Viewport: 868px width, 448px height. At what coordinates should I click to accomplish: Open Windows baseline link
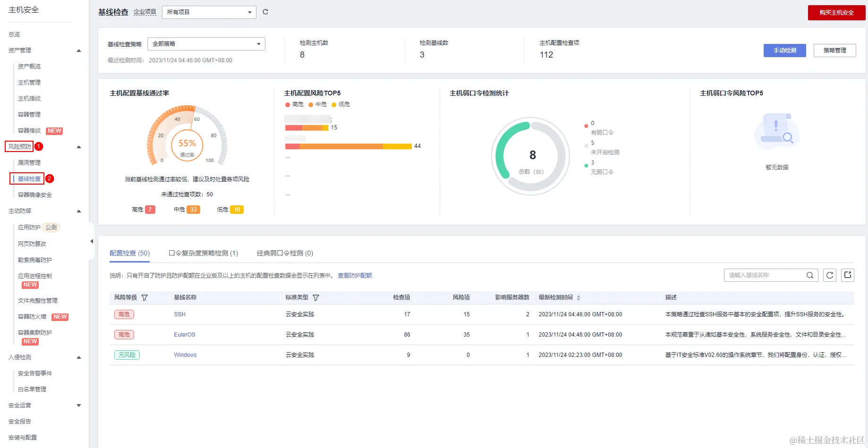pyautogui.click(x=185, y=355)
